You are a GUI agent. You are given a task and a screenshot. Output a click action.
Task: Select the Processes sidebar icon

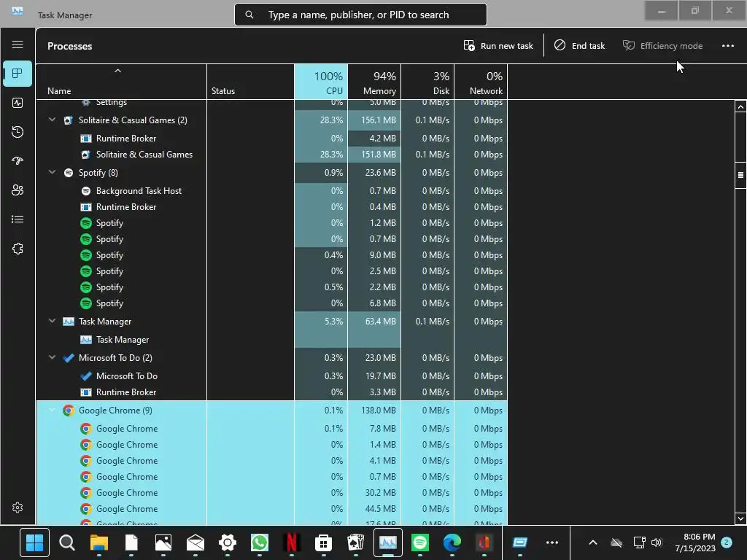click(18, 74)
